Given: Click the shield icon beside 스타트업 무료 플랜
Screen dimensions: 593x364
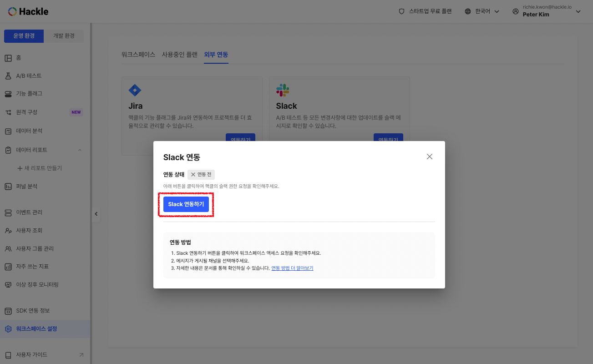Looking at the screenshot, I should click(x=401, y=11).
